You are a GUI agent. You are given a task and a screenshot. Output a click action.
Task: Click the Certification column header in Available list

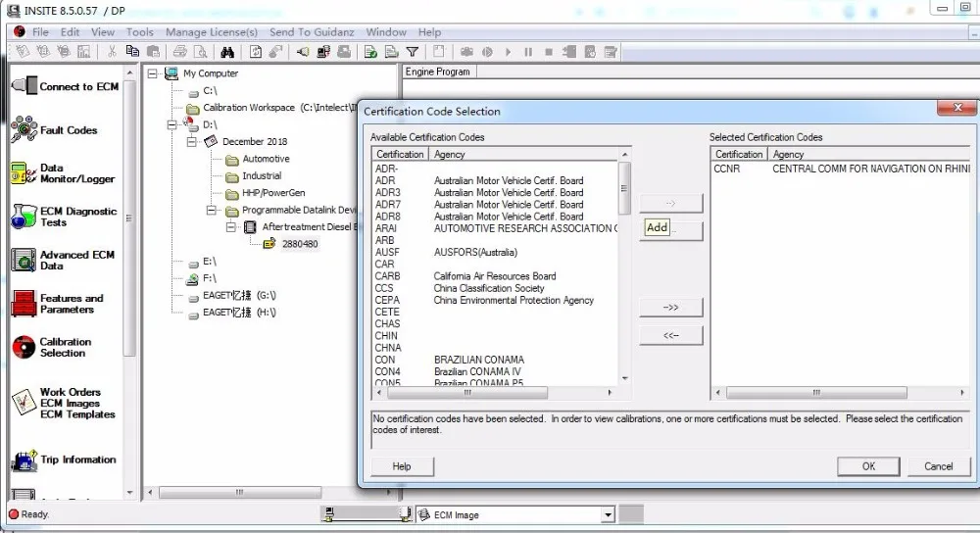click(400, 155)
